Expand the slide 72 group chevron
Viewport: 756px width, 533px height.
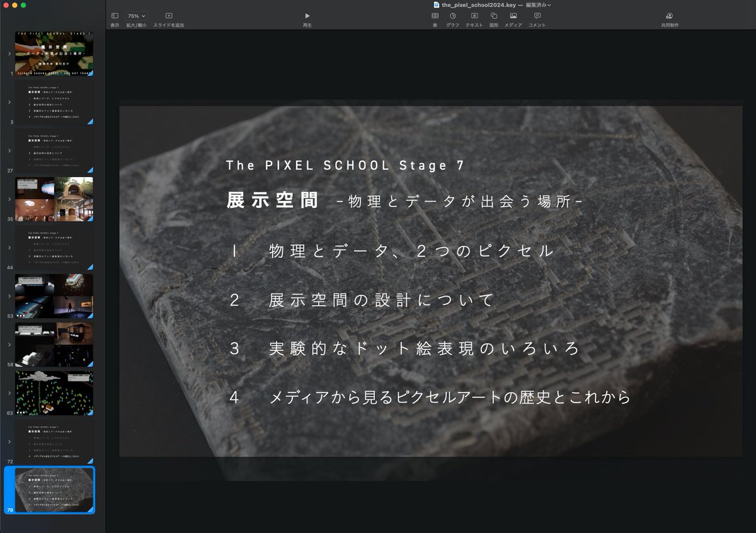pos(9,441)
